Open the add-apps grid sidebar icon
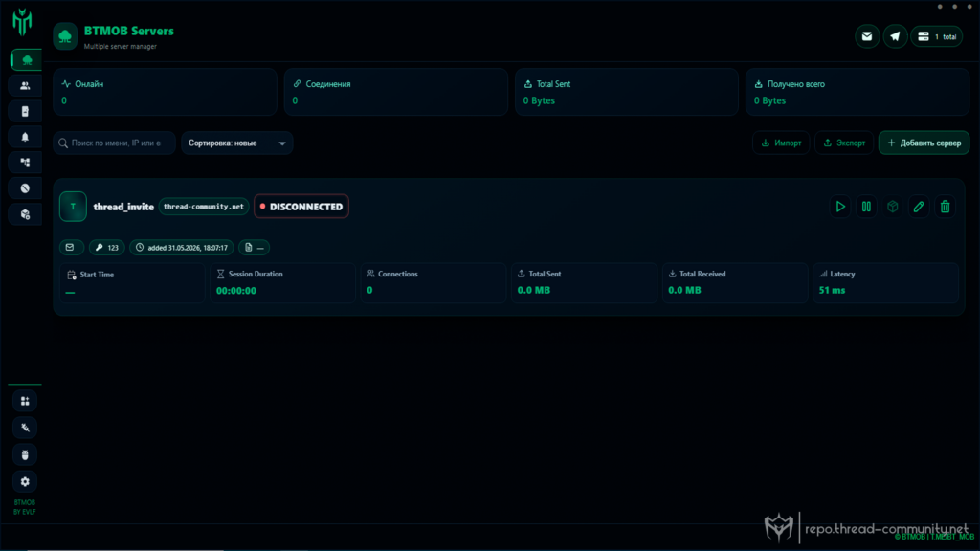 (x=25, y=401)
